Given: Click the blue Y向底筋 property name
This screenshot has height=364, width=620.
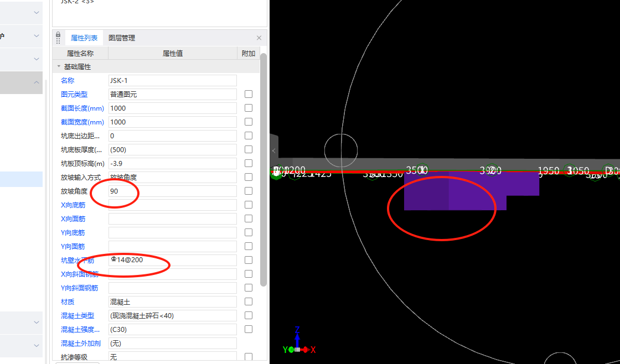Looking at the screenshot, I should 73,233.
